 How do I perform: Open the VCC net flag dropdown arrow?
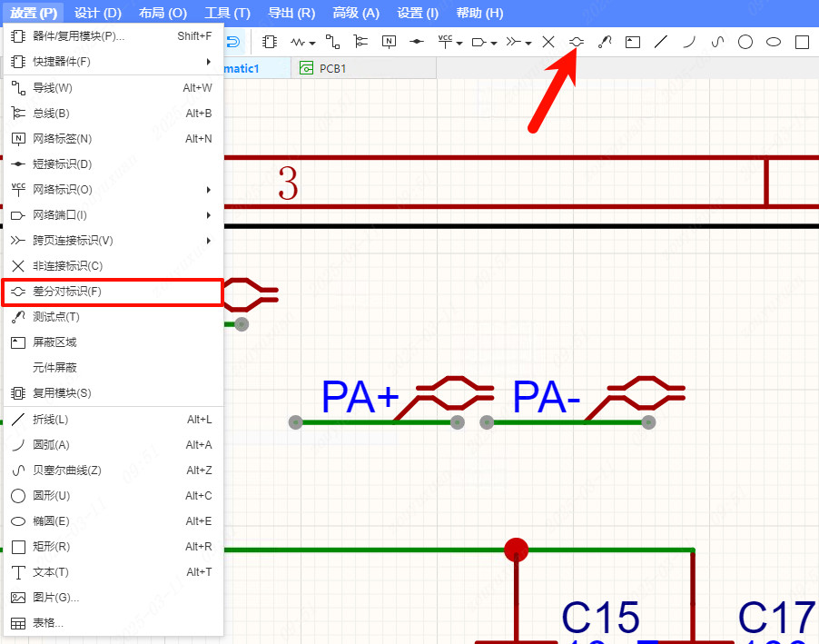point(460,43)
